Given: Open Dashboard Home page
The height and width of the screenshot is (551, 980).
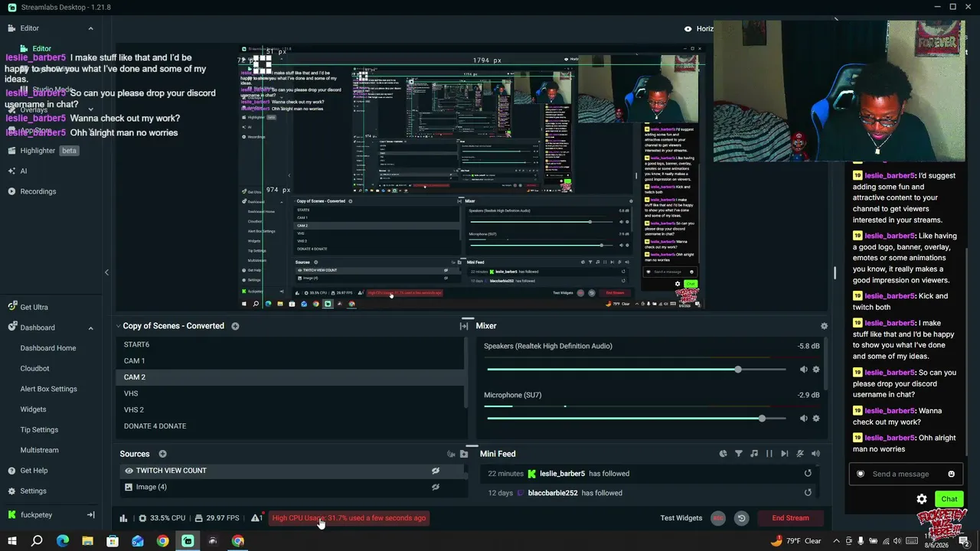Looking at the screenshot, I should (48, 348).
